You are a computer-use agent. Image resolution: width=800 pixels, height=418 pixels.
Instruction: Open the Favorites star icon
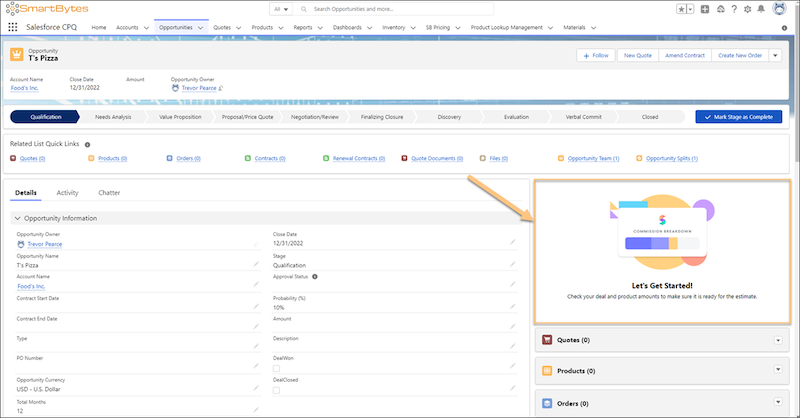[x=681, y=9]
